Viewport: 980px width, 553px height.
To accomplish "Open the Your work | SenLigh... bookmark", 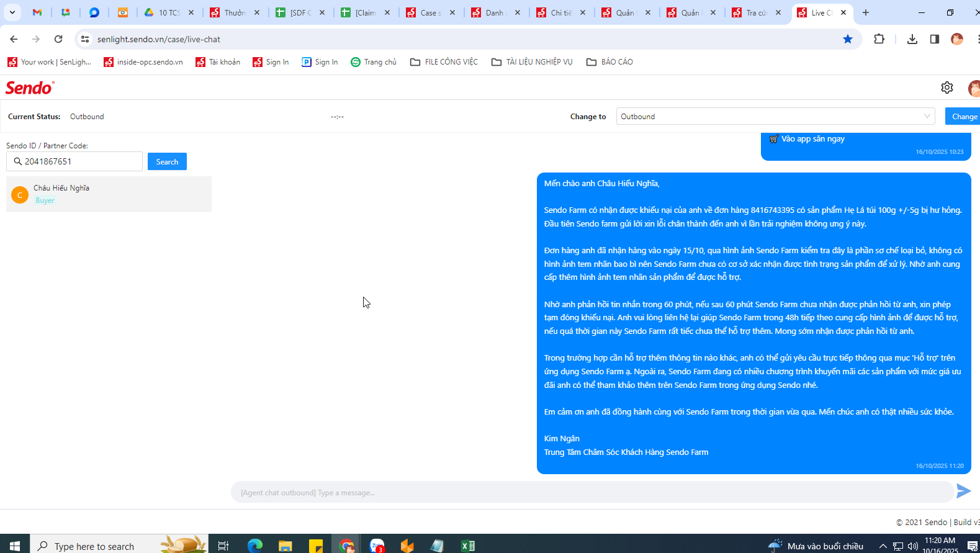I will click(49, 61).
